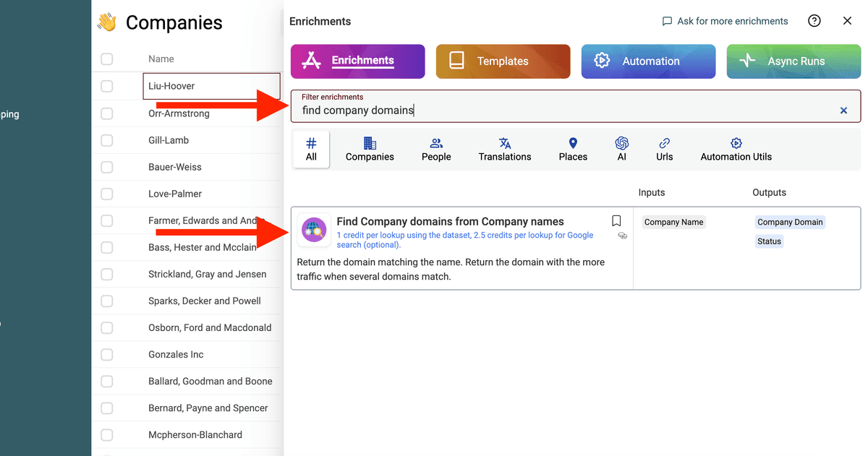Toggle the select-all checkbox in header
Image resolution: width=868 pixels, height=456 pixels.
click(107, 59)
